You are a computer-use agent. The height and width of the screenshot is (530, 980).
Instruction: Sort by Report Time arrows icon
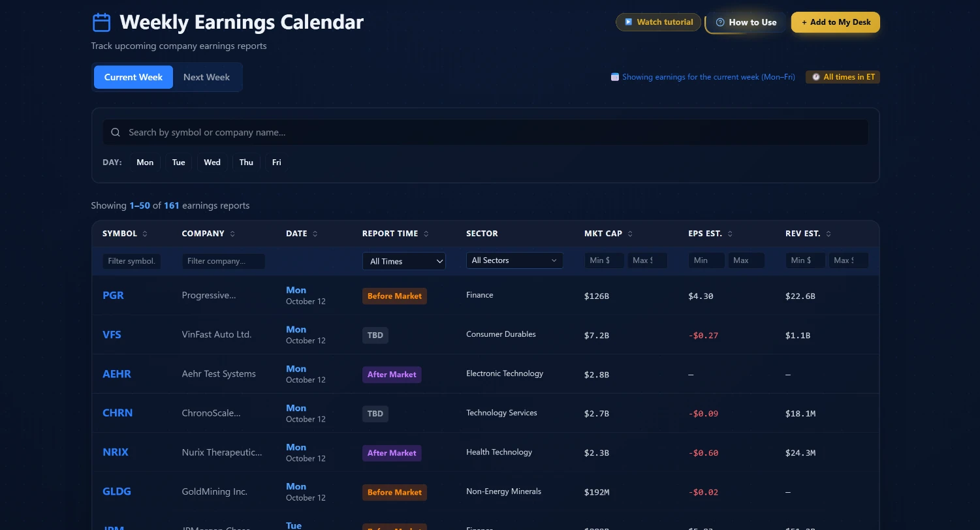426,234
